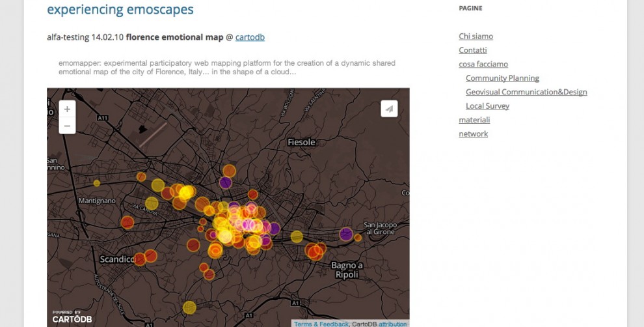644x327 pixels.
Task: Go to the network page
Action: point(473,134)
